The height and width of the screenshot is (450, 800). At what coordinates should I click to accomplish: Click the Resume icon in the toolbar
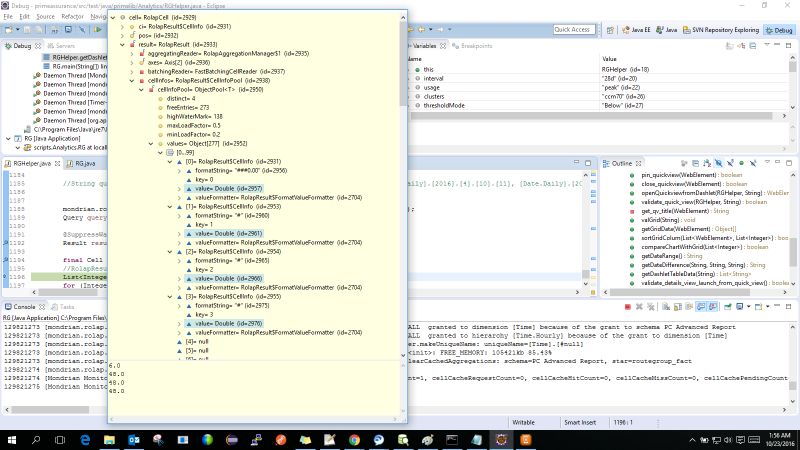point(97,30)
